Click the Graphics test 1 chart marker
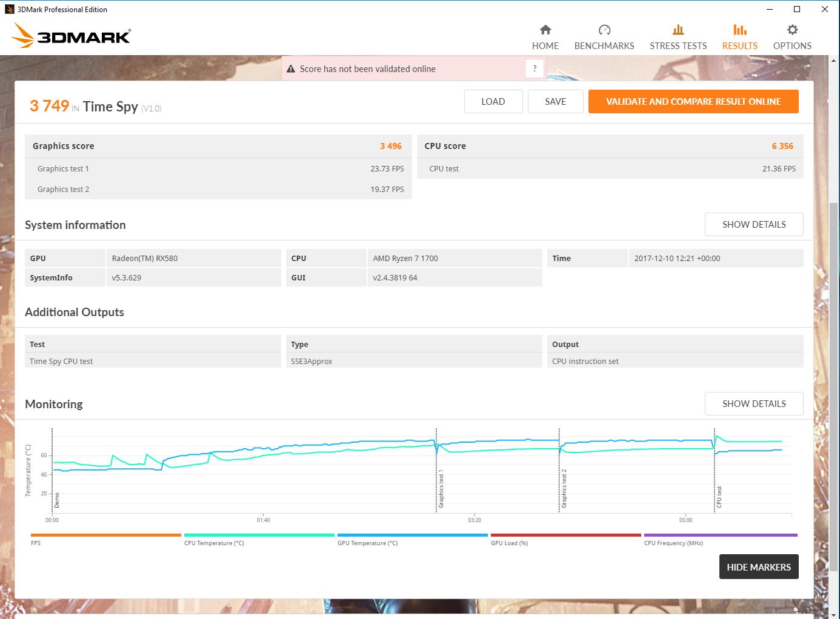 [441, 488]
